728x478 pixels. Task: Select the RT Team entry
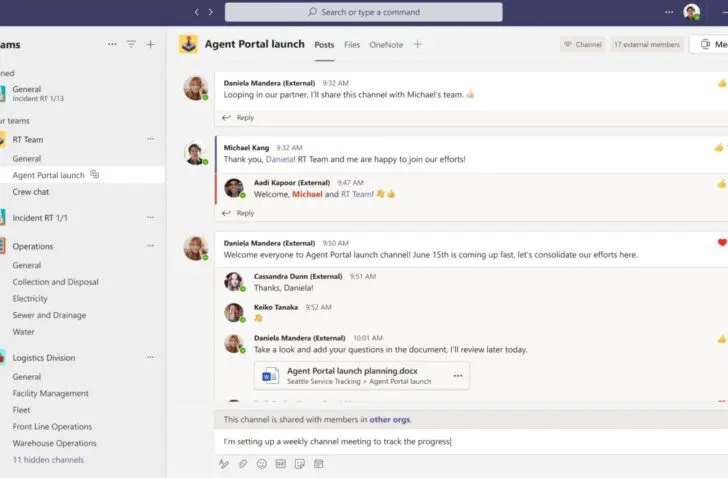click(x=28, y=139)
